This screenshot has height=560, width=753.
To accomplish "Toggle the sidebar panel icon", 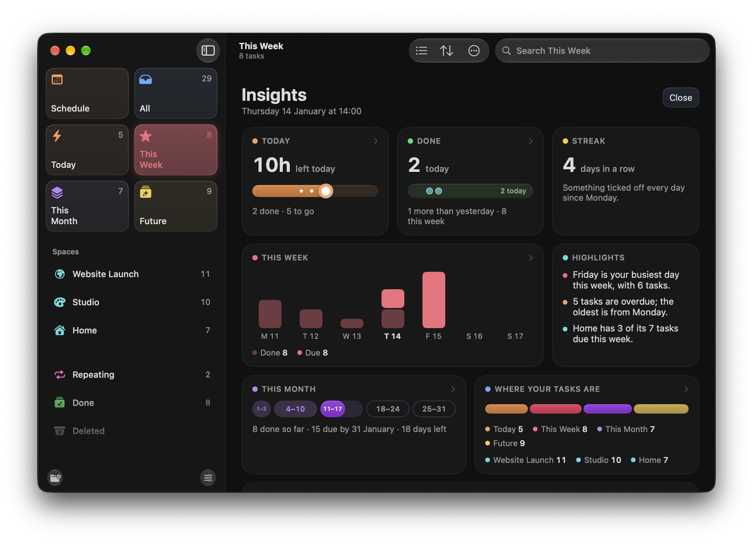I will pos(208,50).
